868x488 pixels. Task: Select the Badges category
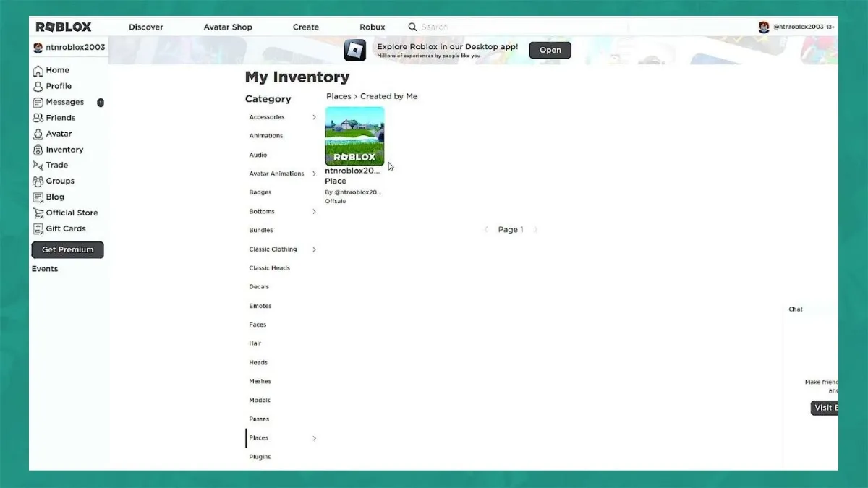pyautogui.click(x=260, y=192)
